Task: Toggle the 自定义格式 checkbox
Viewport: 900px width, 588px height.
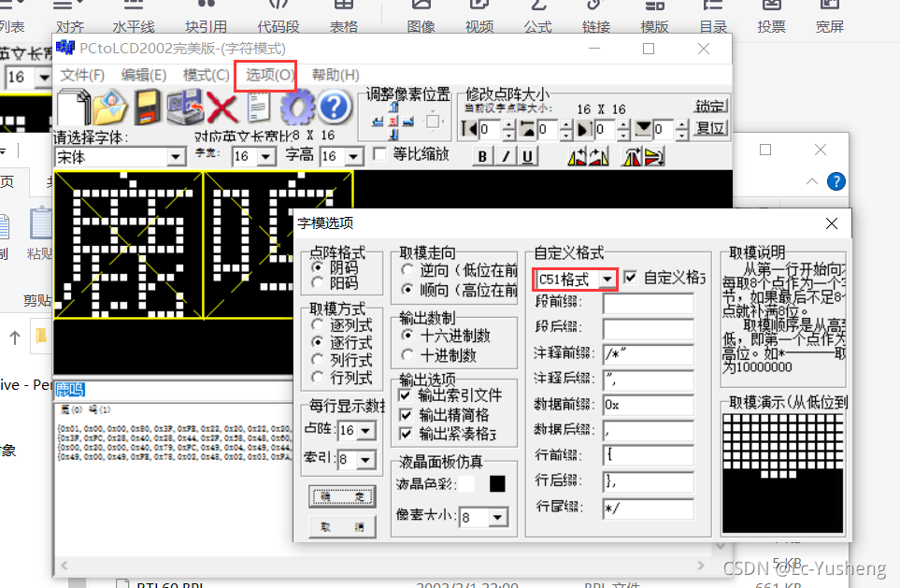Action: tap(630, 278)
